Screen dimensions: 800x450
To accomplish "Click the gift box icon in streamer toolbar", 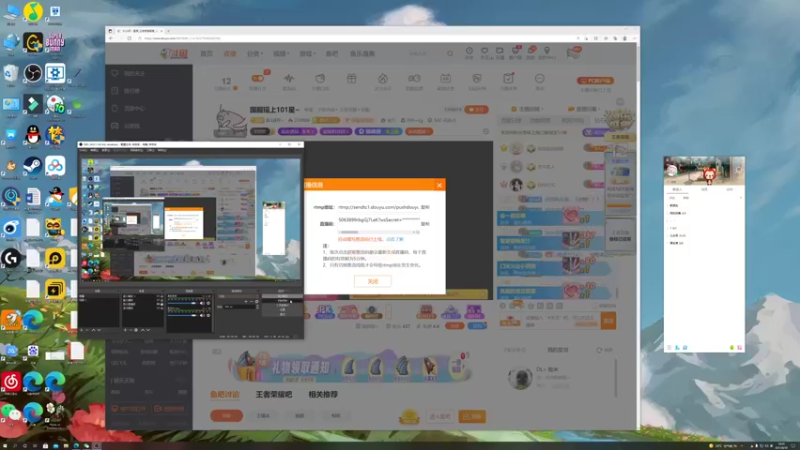I will pyautogui.click(x=352, y=79).
